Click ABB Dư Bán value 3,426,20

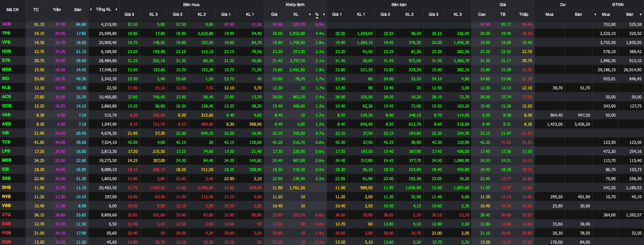582,124
